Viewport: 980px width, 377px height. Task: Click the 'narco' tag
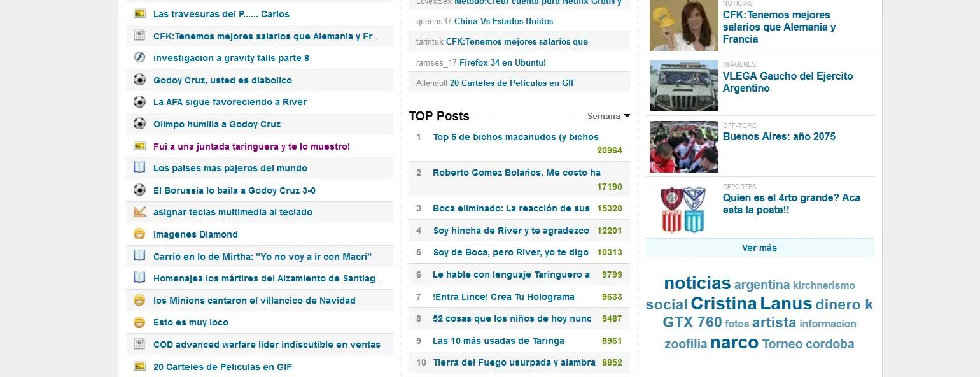point(734,343)
